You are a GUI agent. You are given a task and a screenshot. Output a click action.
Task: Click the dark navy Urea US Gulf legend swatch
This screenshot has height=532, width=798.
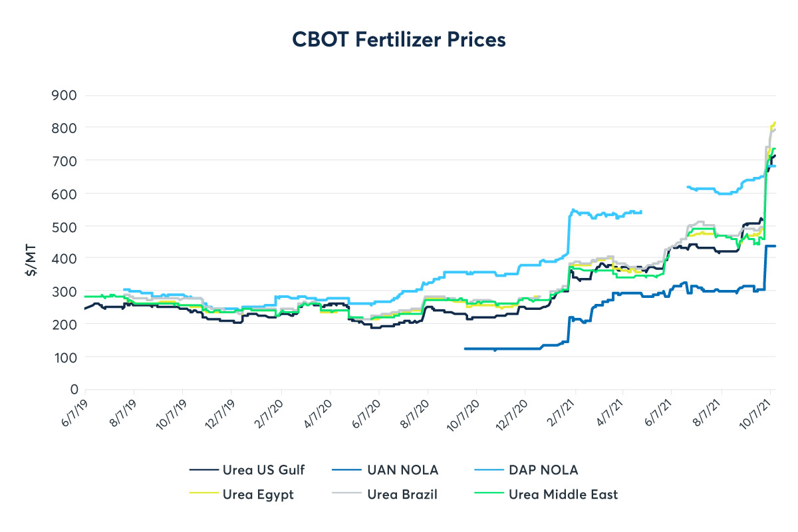(204, 470)
